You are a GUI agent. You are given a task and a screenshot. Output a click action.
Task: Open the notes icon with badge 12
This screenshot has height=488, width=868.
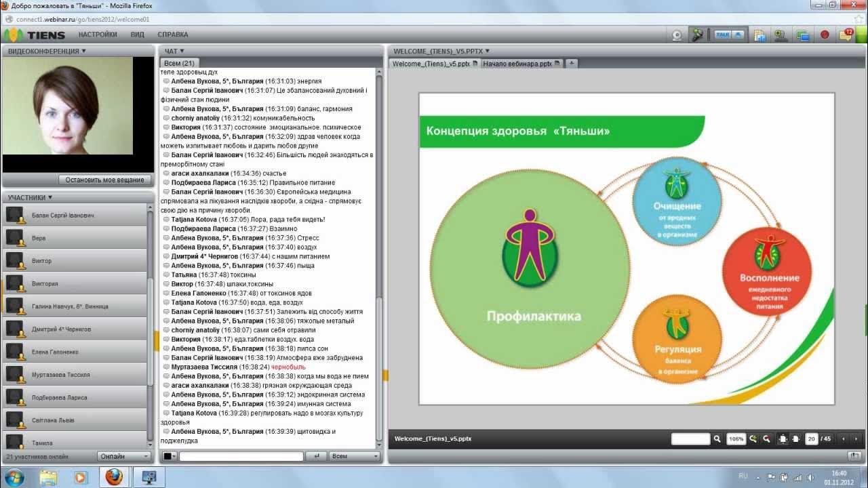point(846,35)
